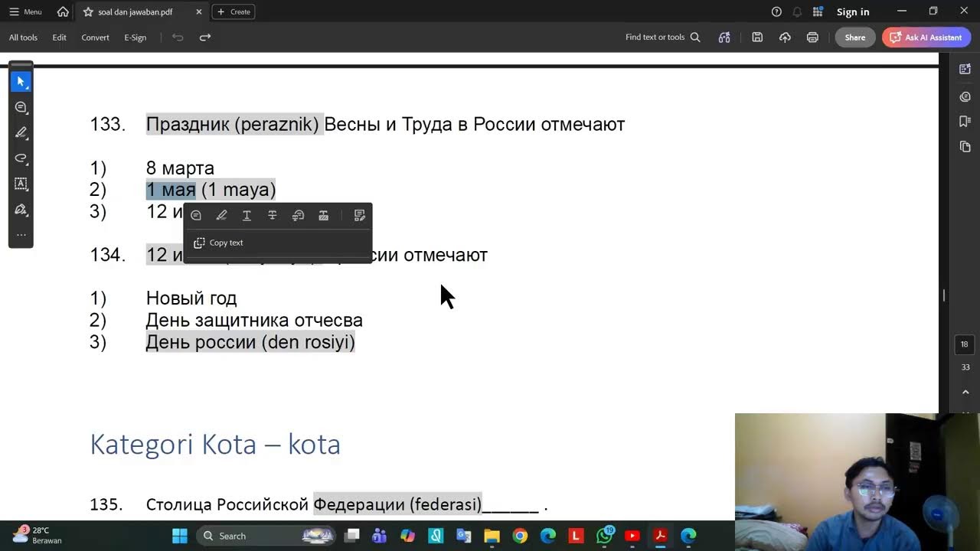Open the Edit menu

click(59, 37)
